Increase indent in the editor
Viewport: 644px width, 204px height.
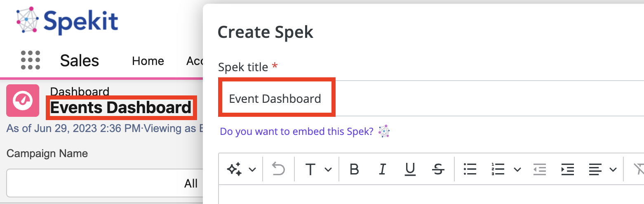(x=568, y=169)
